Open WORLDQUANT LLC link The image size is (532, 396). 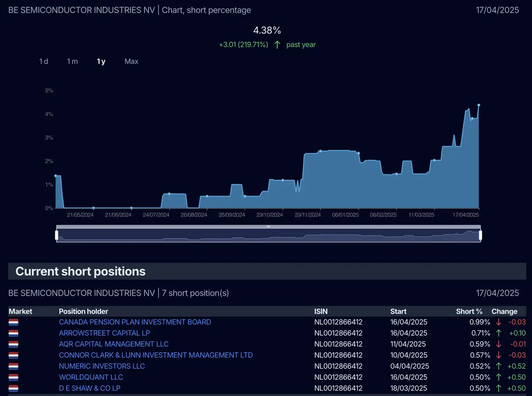tap(91, 377)
